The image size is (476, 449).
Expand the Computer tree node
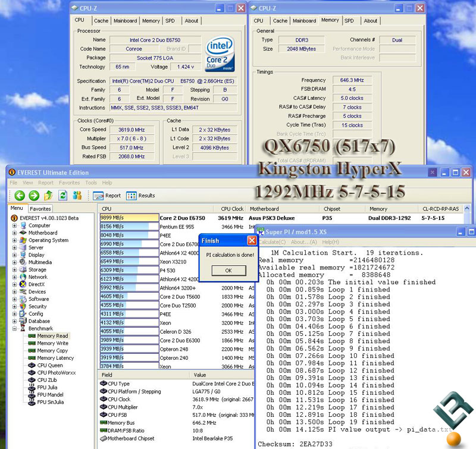[x=14, y=225]
